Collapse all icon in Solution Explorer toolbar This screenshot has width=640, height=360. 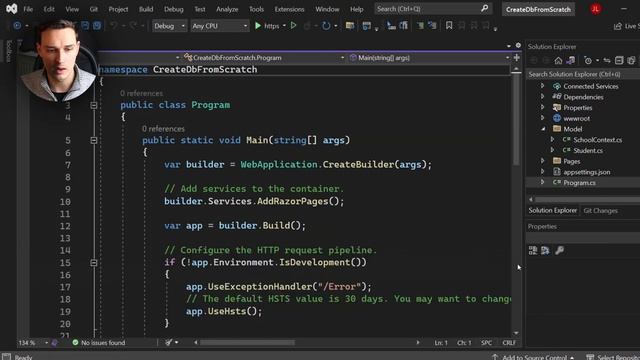point(619,61)
